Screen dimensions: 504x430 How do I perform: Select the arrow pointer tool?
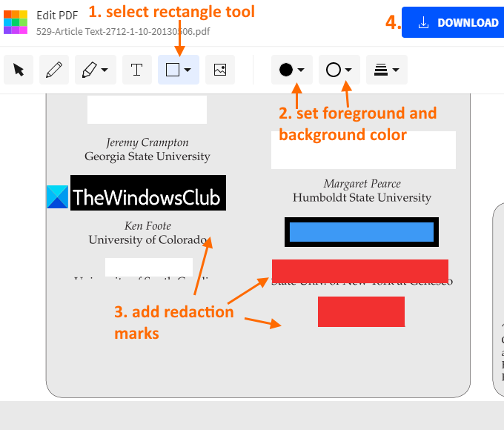tap(19, 70)
